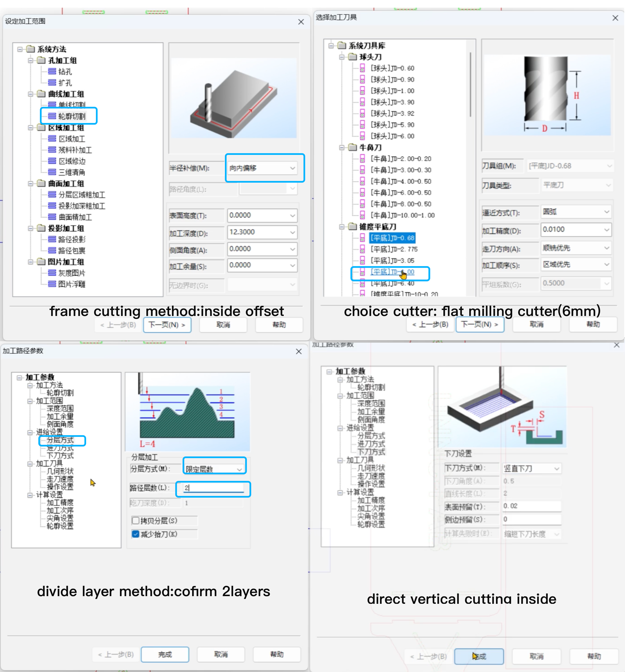625x672 pixels.
Task: Open the 走刀方向 dropdown
Action: 576,248
